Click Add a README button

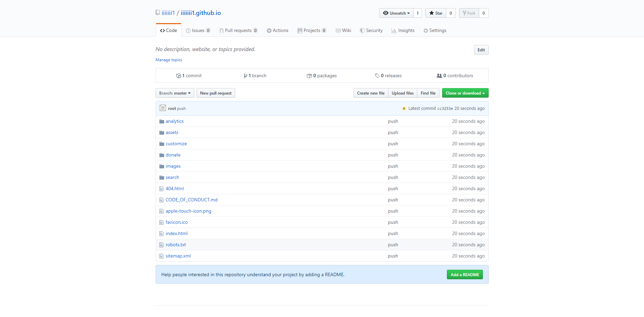tap(465, 274)
